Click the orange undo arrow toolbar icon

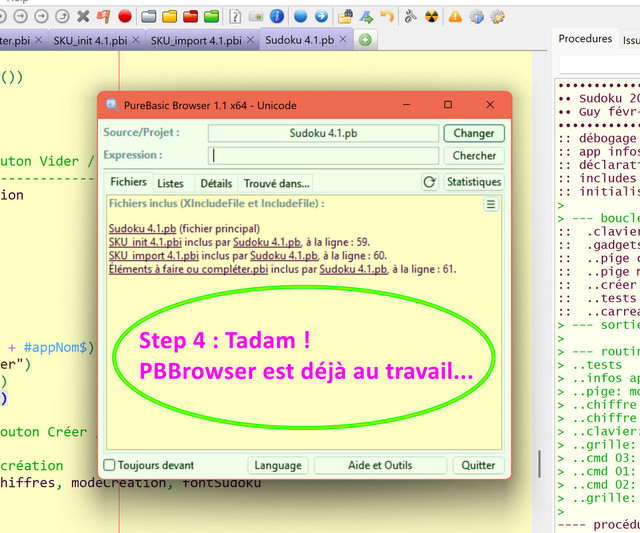[387, 16]
